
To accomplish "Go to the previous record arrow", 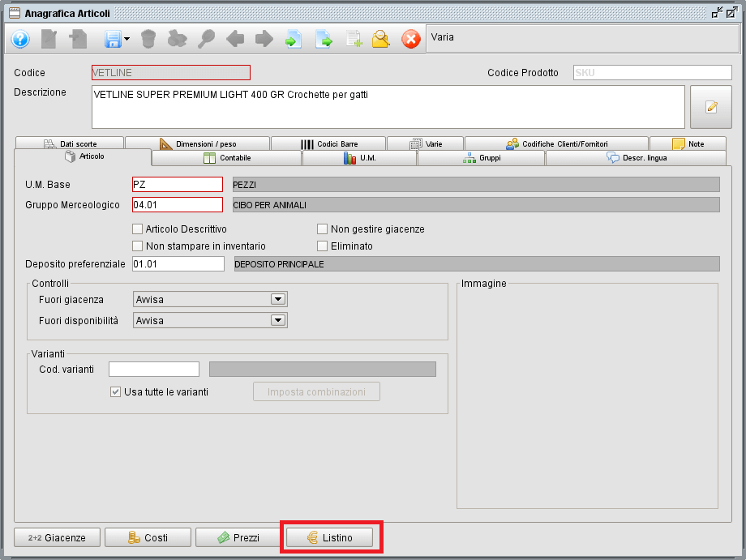I will click(x=234, y=38).
